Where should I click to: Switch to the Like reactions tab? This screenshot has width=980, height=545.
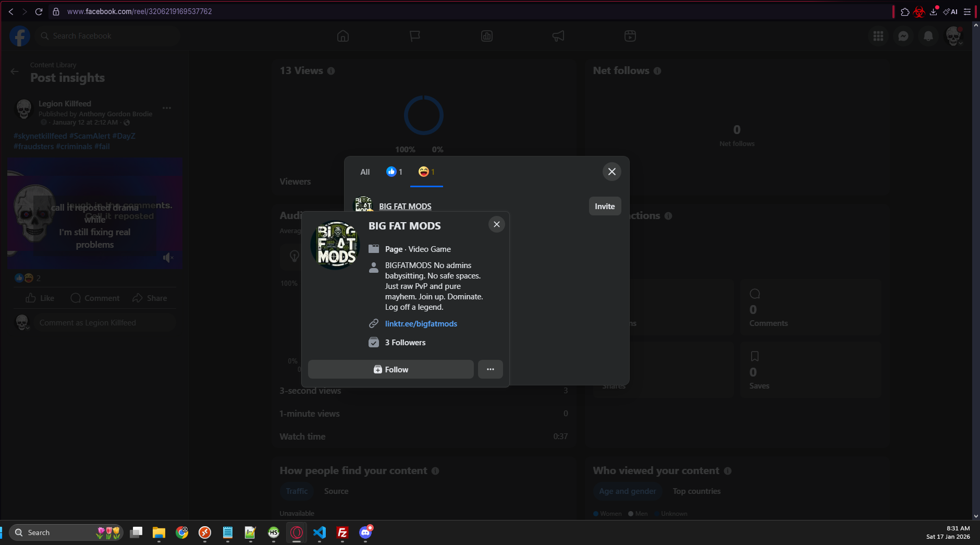click(394, 172)
